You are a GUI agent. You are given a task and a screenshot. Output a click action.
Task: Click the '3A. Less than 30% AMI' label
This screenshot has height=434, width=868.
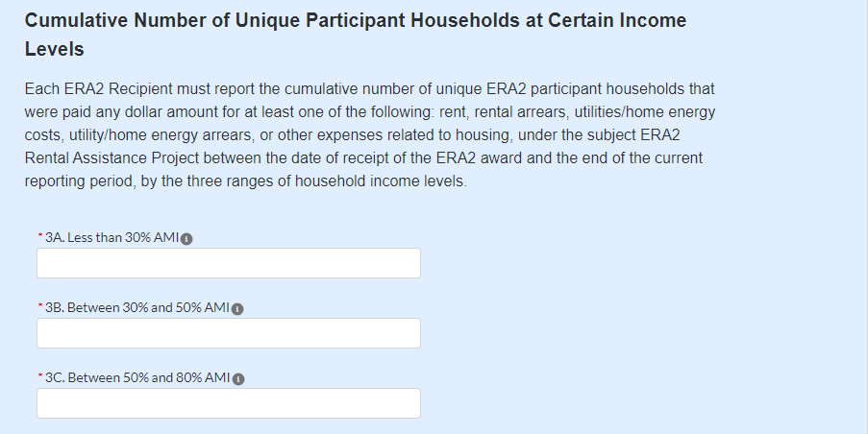click(x=112, y=238)
